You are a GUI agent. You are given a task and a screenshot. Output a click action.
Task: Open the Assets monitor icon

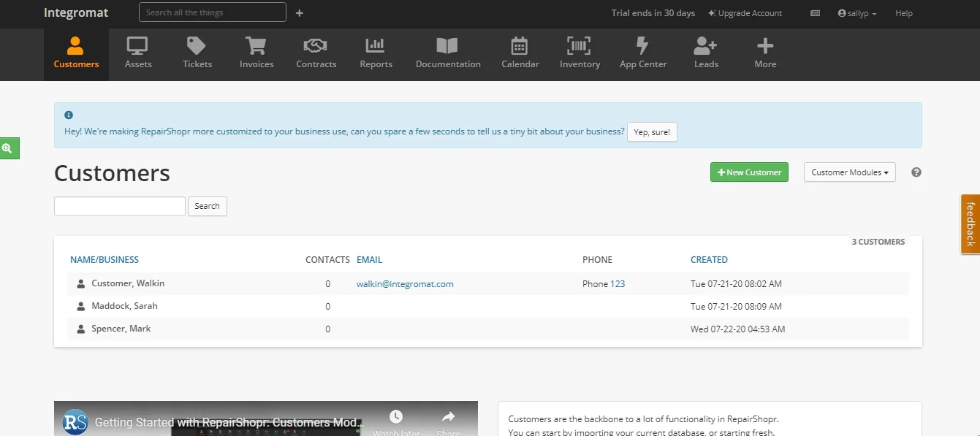click(x=137, y=46)
